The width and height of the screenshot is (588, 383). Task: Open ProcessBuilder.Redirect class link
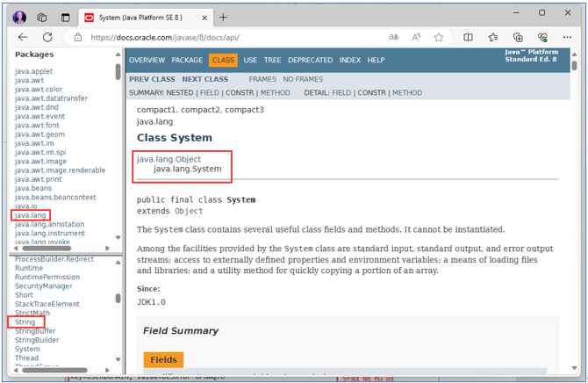54,259
